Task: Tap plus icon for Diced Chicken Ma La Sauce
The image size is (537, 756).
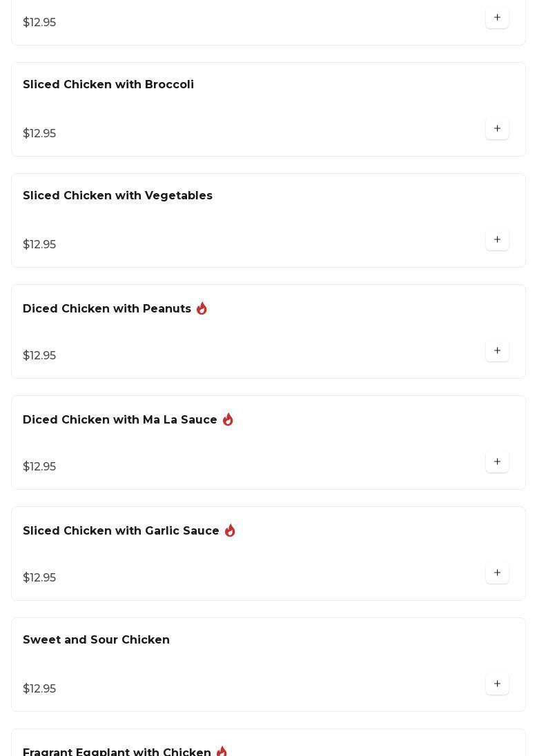Action: click(497, 462)
